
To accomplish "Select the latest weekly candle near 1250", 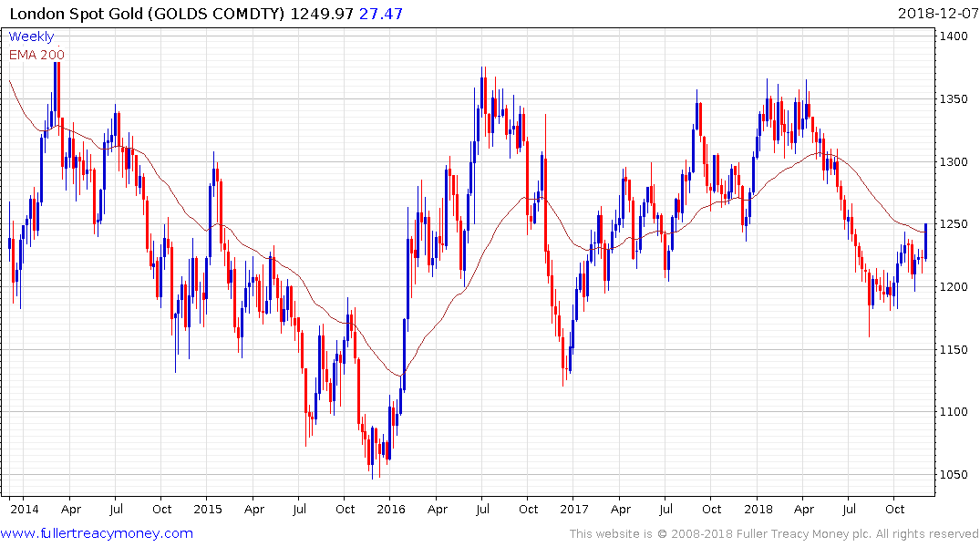I will pyautogui.click(x=925, y=242).
